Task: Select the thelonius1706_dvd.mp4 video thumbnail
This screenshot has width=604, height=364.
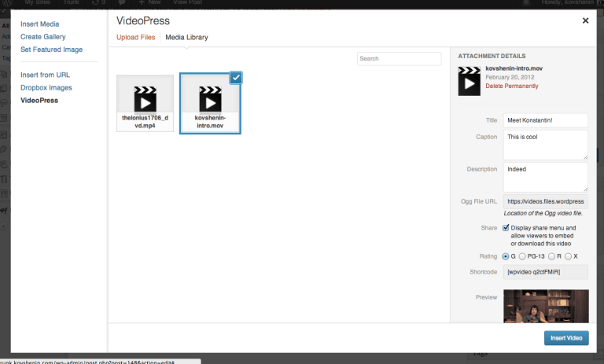Action: (145, 103)
